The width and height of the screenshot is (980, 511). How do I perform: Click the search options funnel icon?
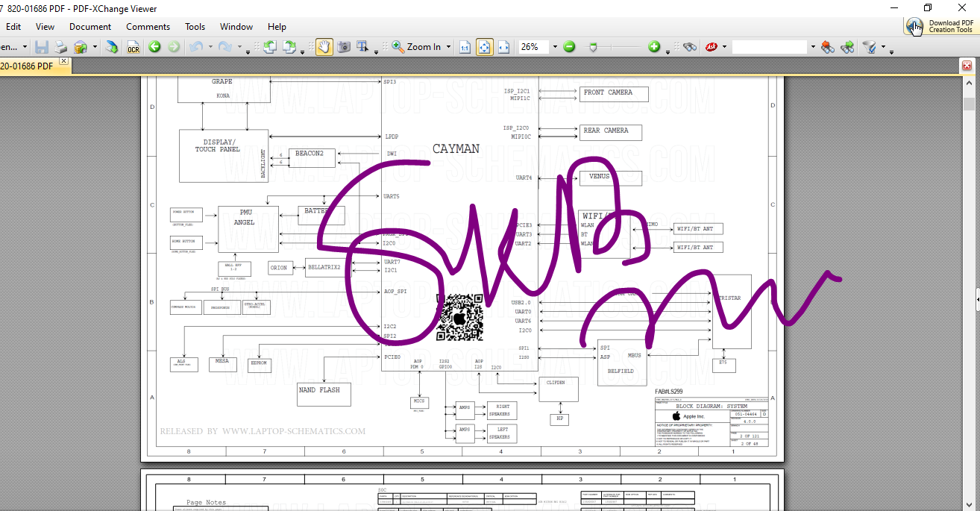coord(869,47)
